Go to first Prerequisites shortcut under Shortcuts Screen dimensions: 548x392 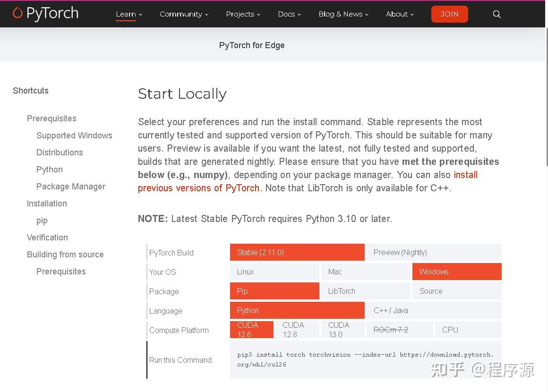51,119
